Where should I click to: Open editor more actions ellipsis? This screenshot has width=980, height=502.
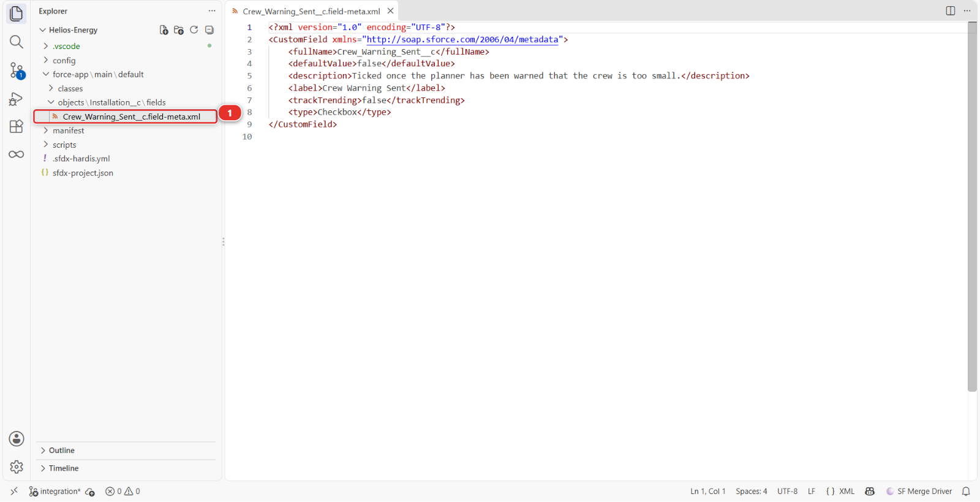click(967, 11)
